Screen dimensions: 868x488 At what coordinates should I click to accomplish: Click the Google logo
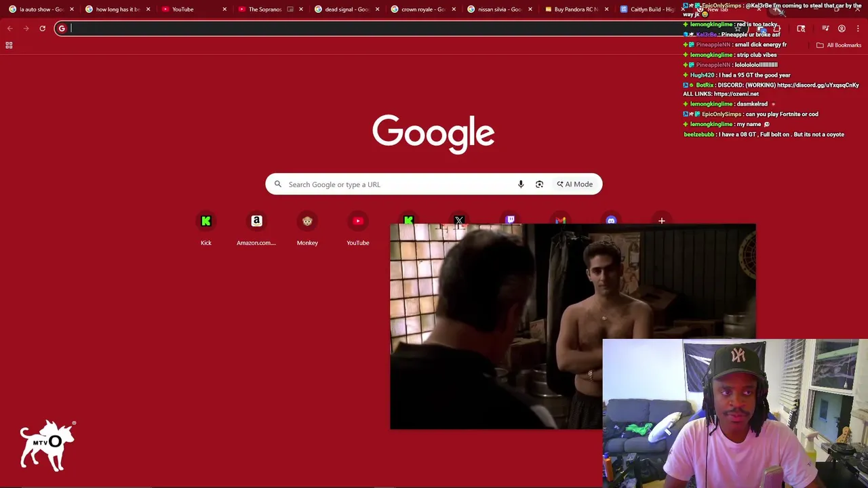click(x=433, y=134)
